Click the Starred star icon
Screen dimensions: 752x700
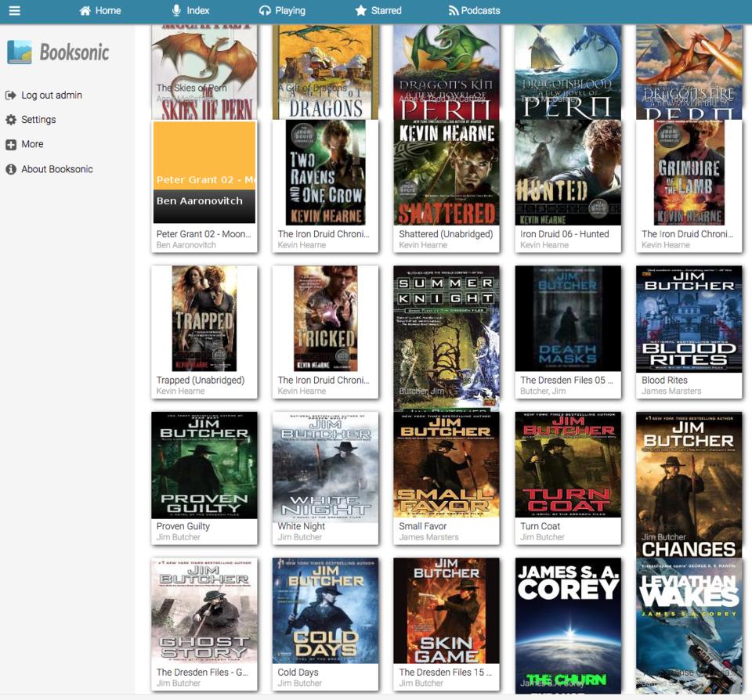pyautogui.click(x=360, y=11)
